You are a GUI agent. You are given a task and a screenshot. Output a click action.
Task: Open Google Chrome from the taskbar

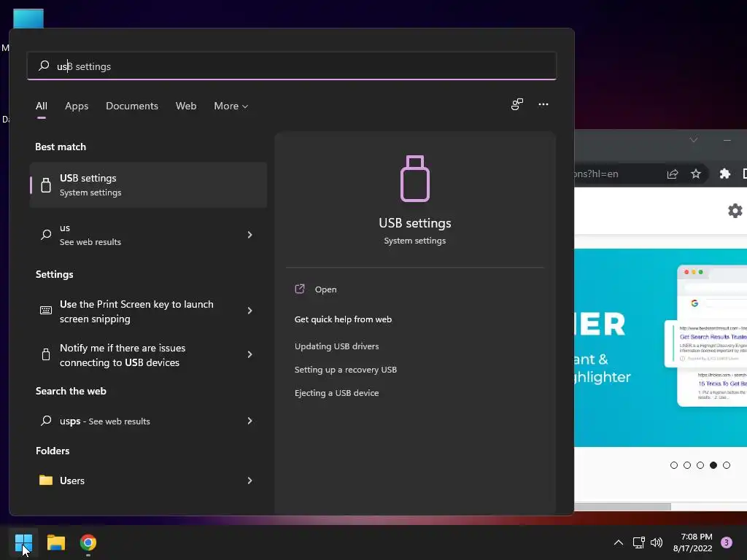point(88,542)
